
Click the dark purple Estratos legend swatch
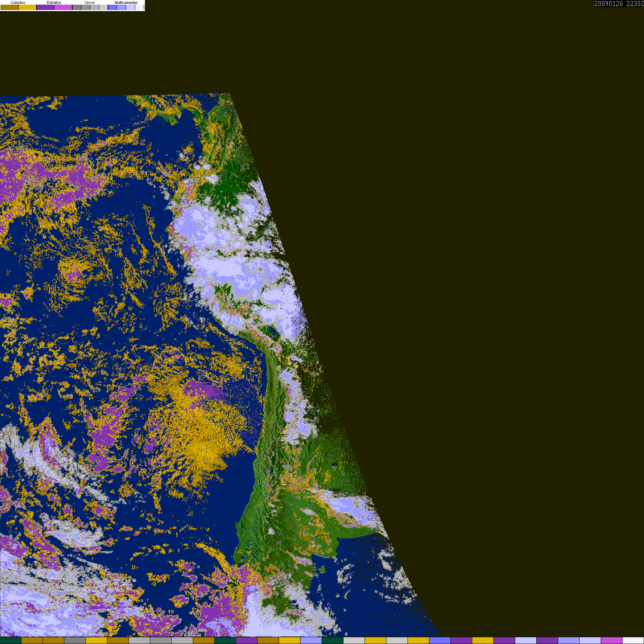coord(45,7)
